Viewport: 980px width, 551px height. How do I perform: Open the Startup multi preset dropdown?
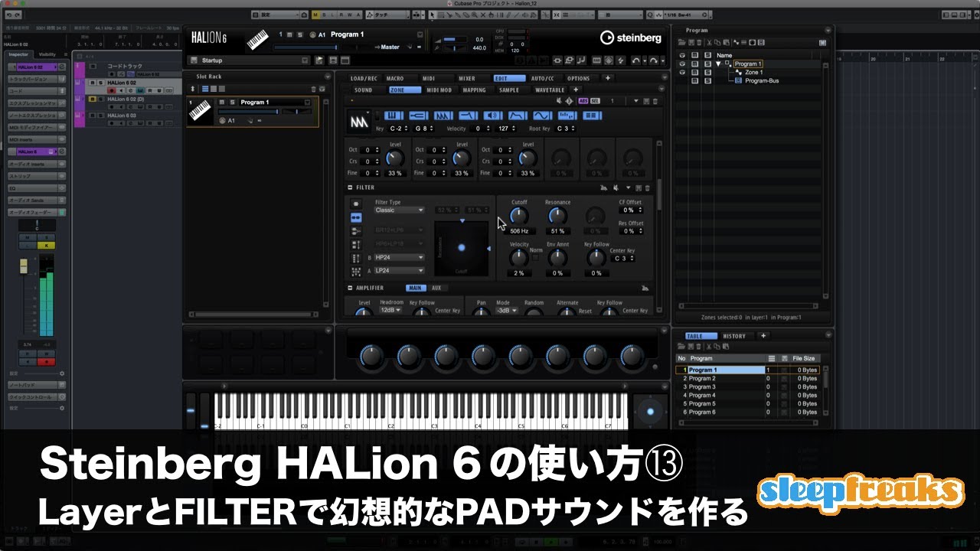click(305, 60)
